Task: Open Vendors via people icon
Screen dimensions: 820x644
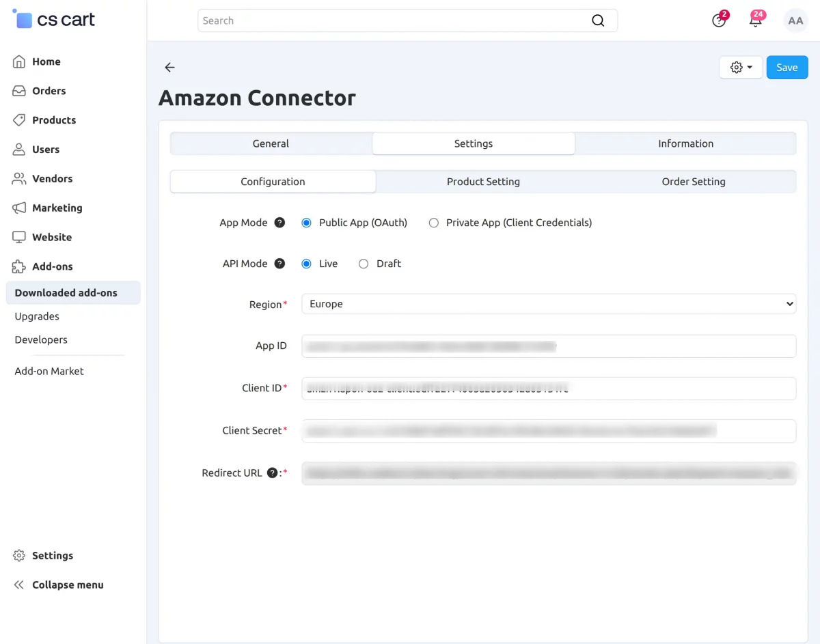Action: pyautogui.click(x=19, y=179)
